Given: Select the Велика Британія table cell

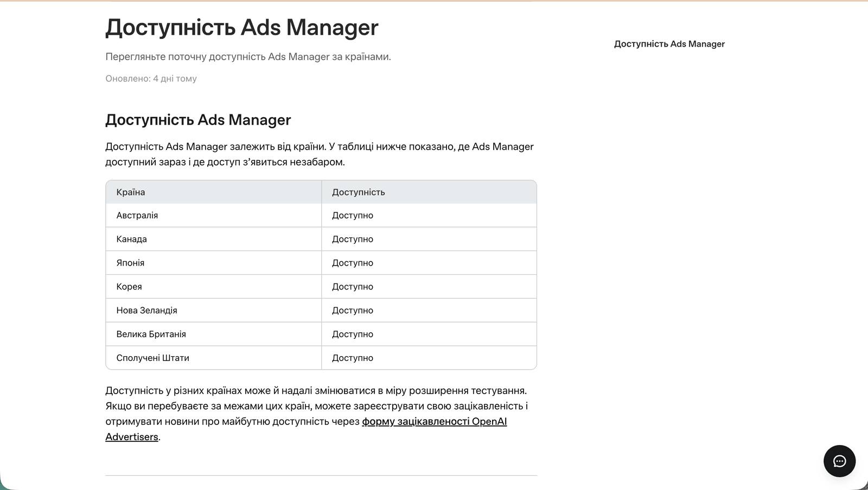Looking at the screenshot, I should coord(214,334).
